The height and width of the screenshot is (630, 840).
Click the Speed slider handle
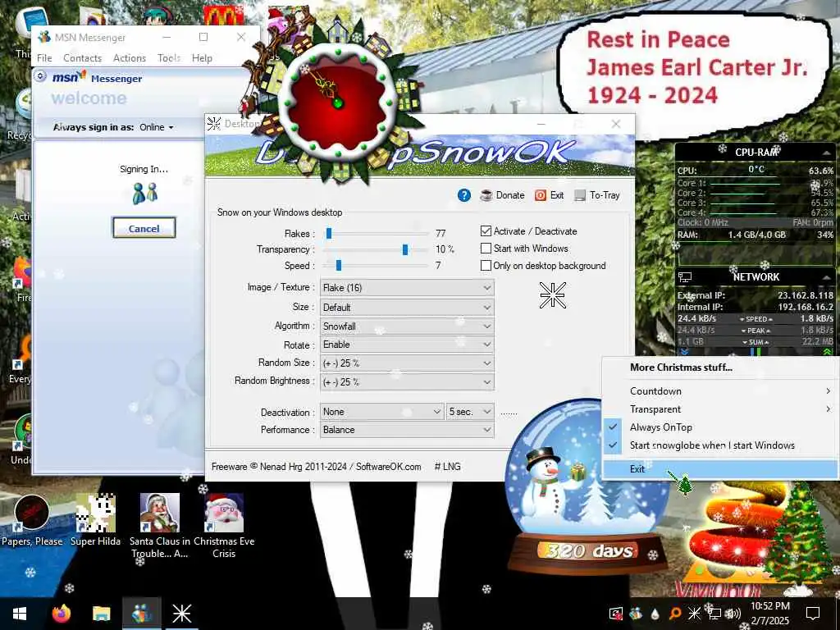click(x=339, y=265)
